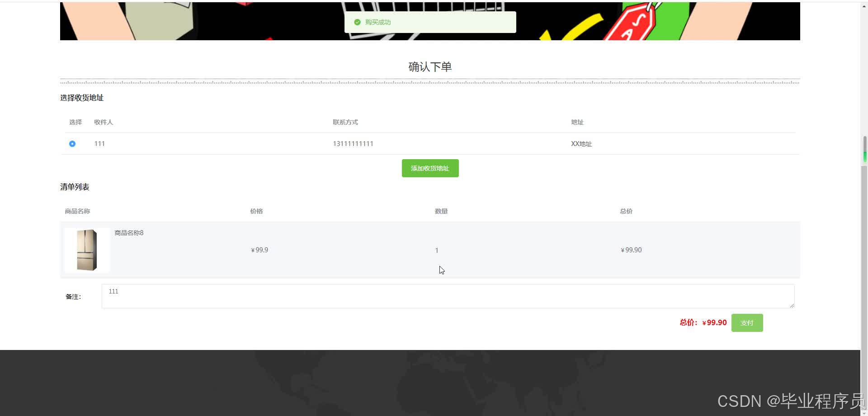Image resolution: width=868 pixels, height=416 pixels.
Task: Click the 收件人 column header
Action: coord(104,122)
